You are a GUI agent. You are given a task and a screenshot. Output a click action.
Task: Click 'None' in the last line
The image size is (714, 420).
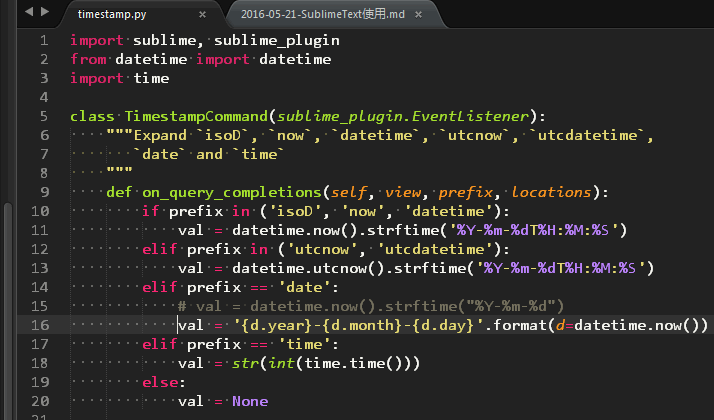pyautogui.click(x=249, y=400)
